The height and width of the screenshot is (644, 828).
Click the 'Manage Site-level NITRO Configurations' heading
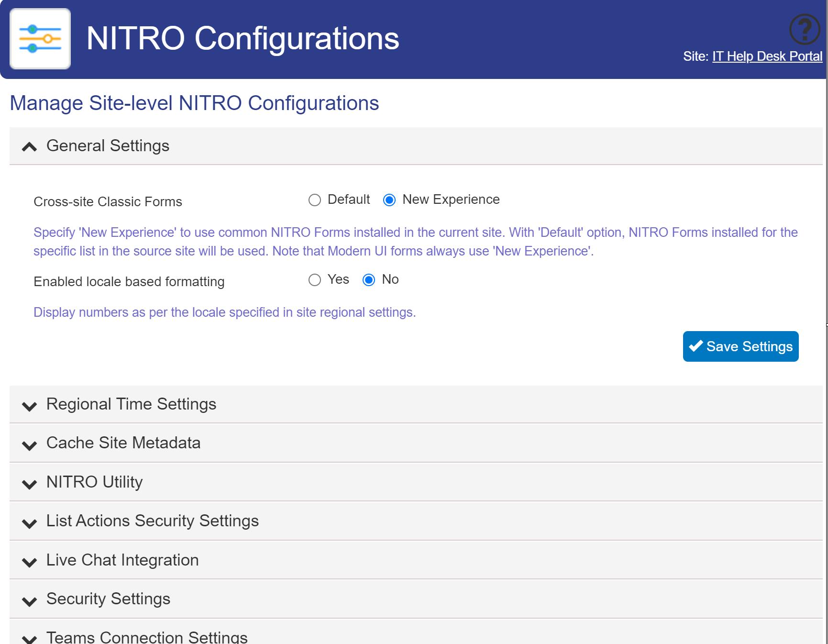click(194, 103)
